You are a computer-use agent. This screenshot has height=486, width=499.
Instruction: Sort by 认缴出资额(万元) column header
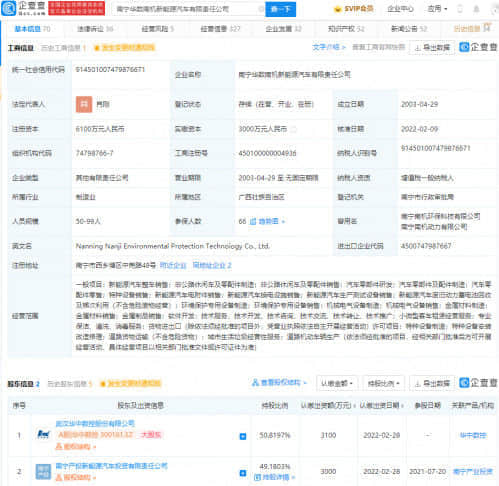tap(328, 406)
